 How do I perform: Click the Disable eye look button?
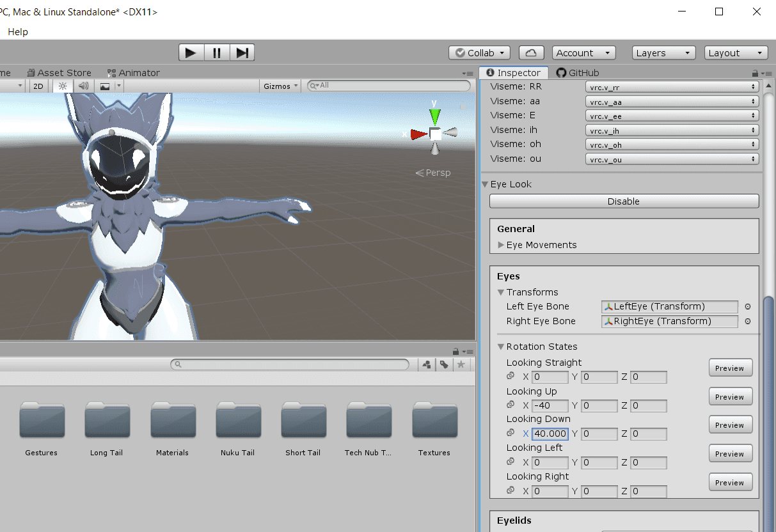[x=624, y=201]
